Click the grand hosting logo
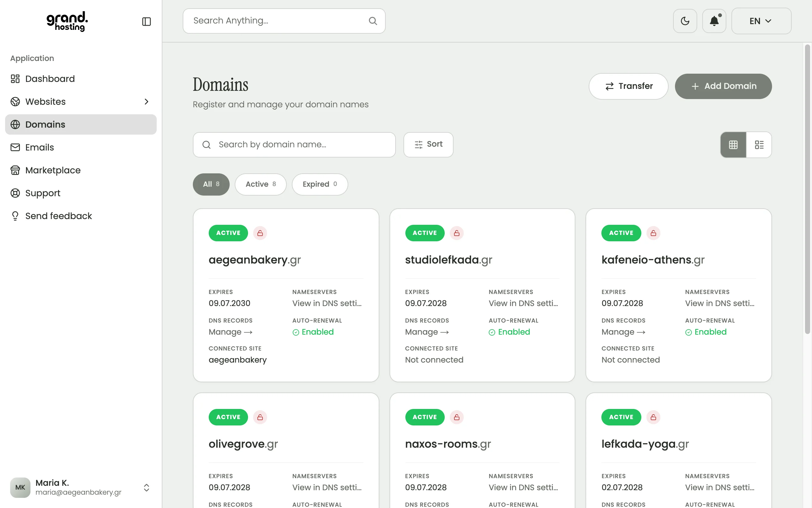This screenshot has width=812, height=508. 67,22
